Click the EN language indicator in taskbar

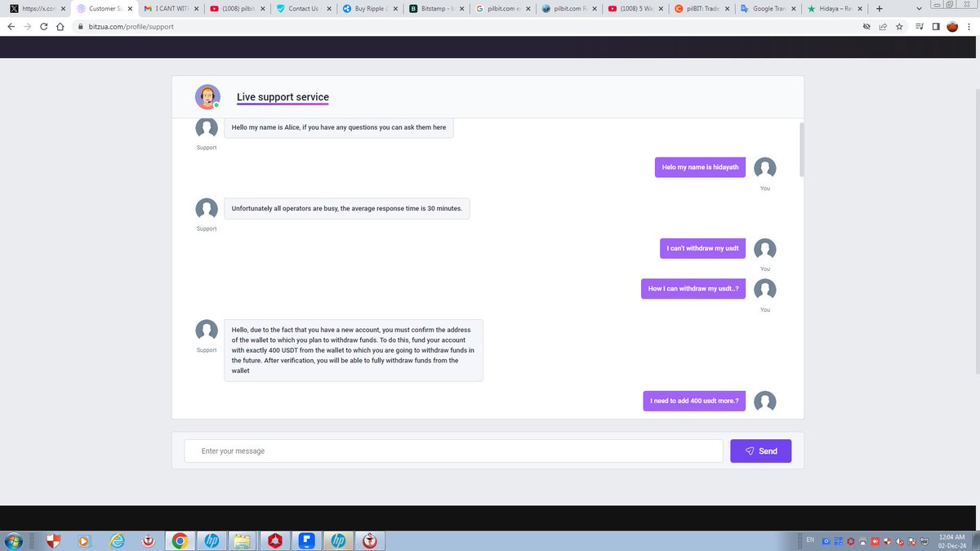coord(810,540)
